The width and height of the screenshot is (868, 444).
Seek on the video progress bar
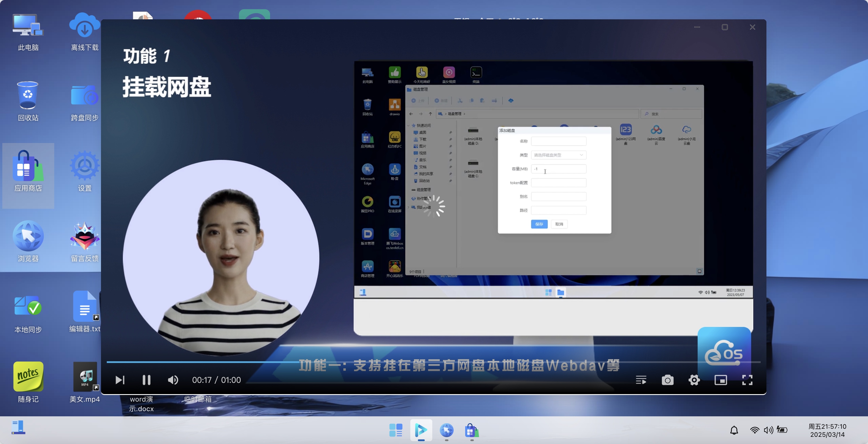[x=433, y=362]
